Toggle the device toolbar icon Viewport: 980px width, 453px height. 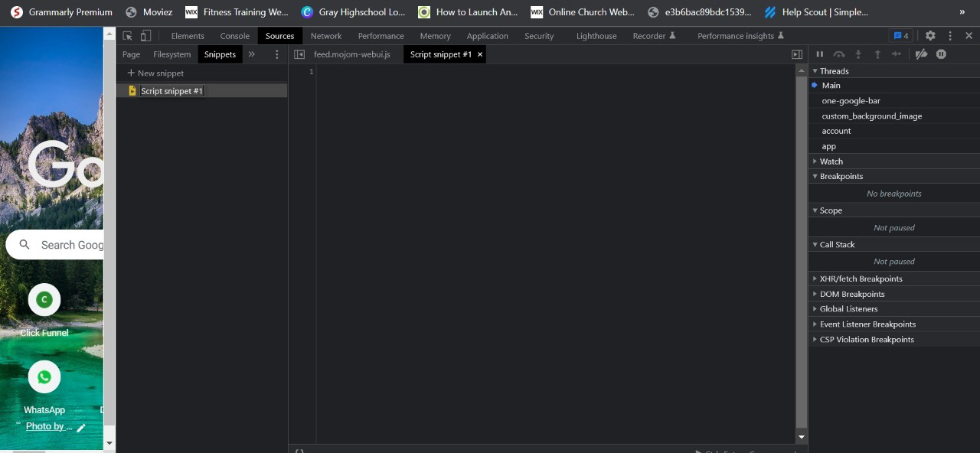(145, 36)
